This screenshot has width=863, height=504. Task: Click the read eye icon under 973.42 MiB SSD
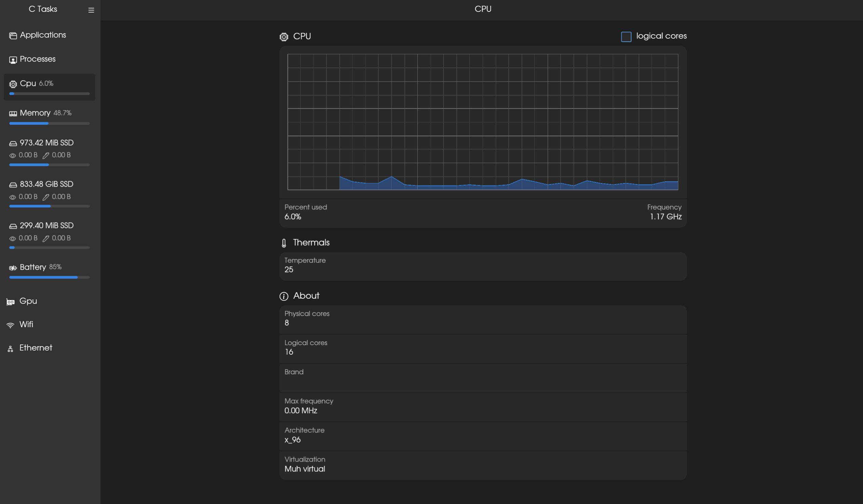coord(13,155)
